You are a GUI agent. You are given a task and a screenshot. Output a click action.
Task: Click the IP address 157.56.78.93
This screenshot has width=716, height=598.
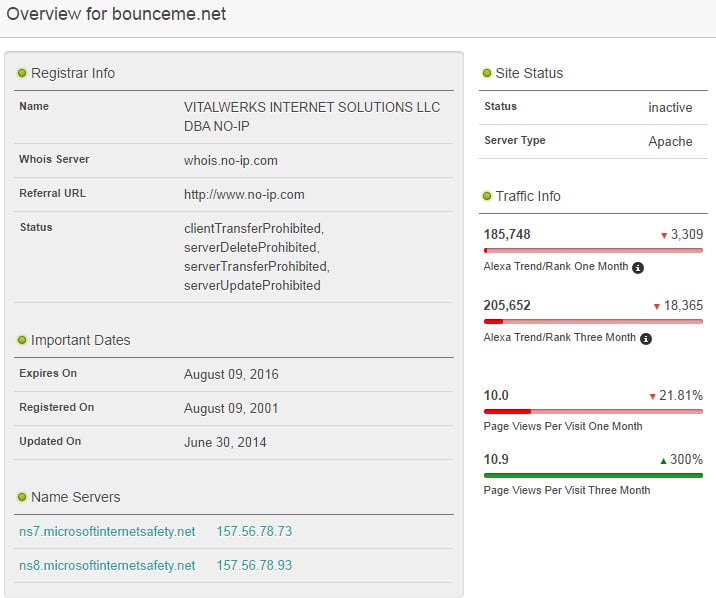coord(254,566)
